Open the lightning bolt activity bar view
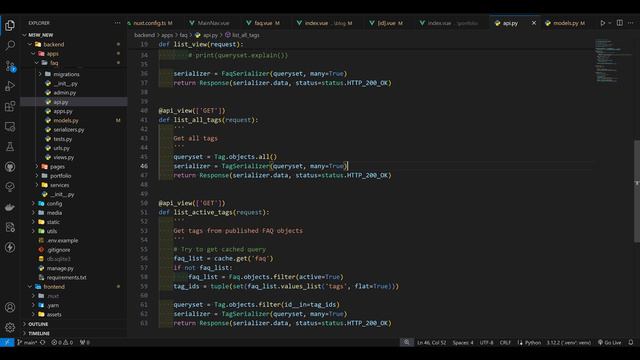Screen dimensions: 640x360 (10, 247)
